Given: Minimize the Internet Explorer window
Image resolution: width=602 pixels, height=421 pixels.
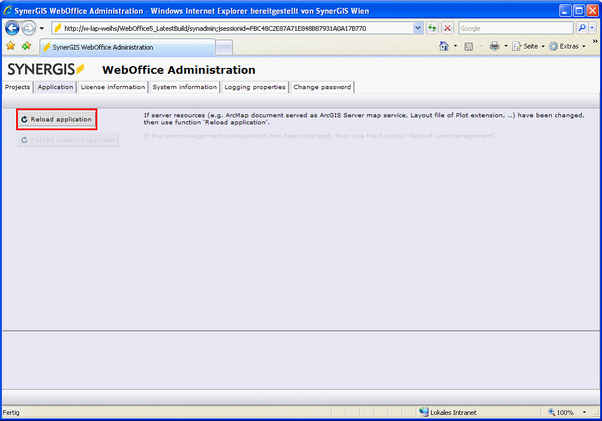Looking at the screenshot, I should (x=565, y=10).
